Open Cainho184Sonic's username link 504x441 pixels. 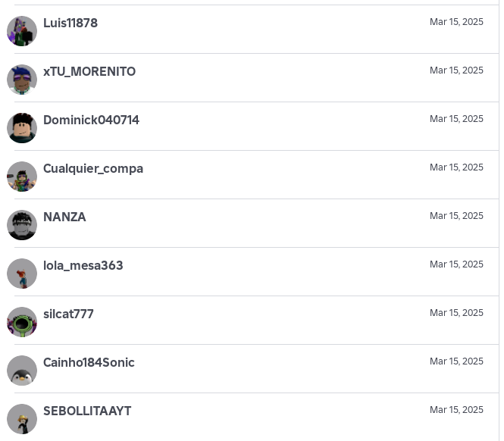89,363
